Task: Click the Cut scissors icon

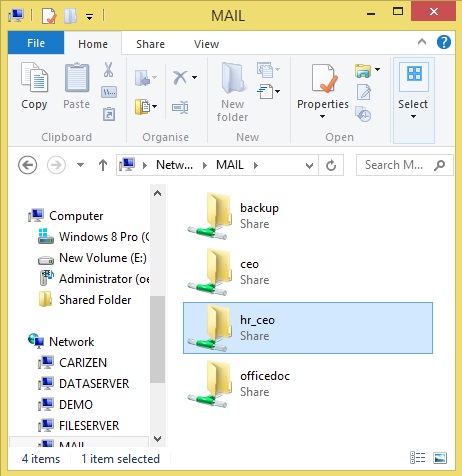Action: click(108, 70)
